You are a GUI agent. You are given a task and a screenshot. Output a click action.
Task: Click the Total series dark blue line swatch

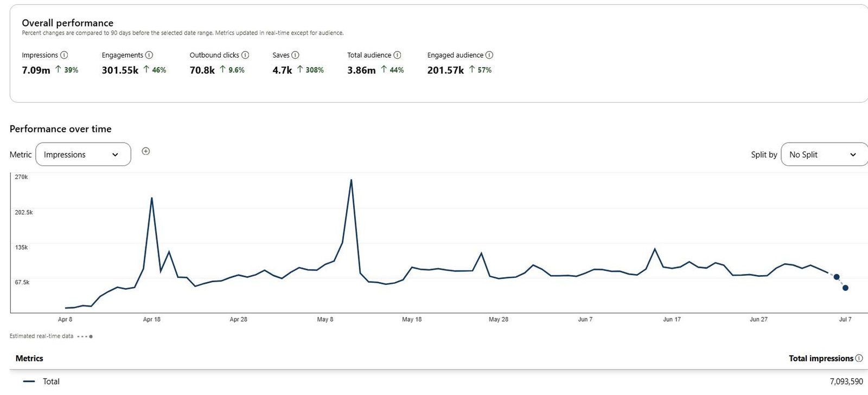29,381
